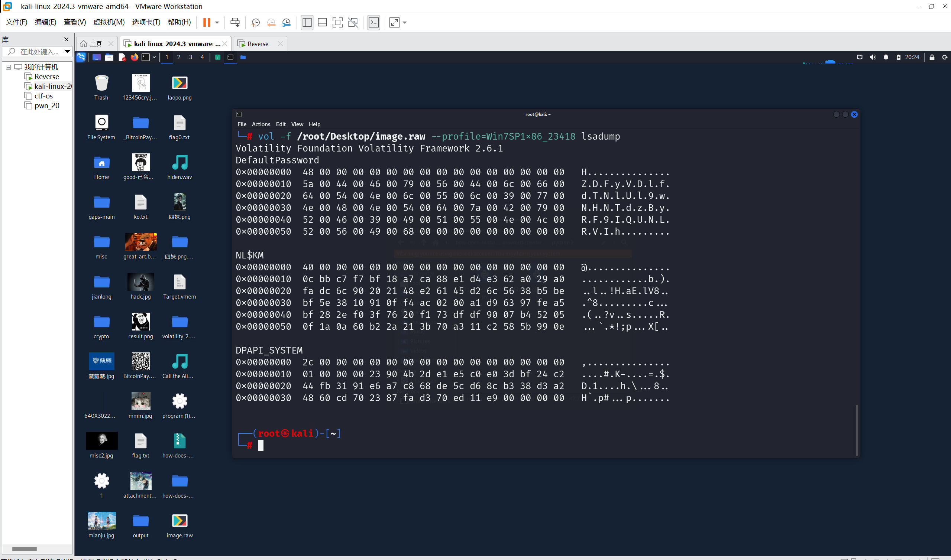
Task: Open the library search filter dropdown
Action: [x=67, y=51]
